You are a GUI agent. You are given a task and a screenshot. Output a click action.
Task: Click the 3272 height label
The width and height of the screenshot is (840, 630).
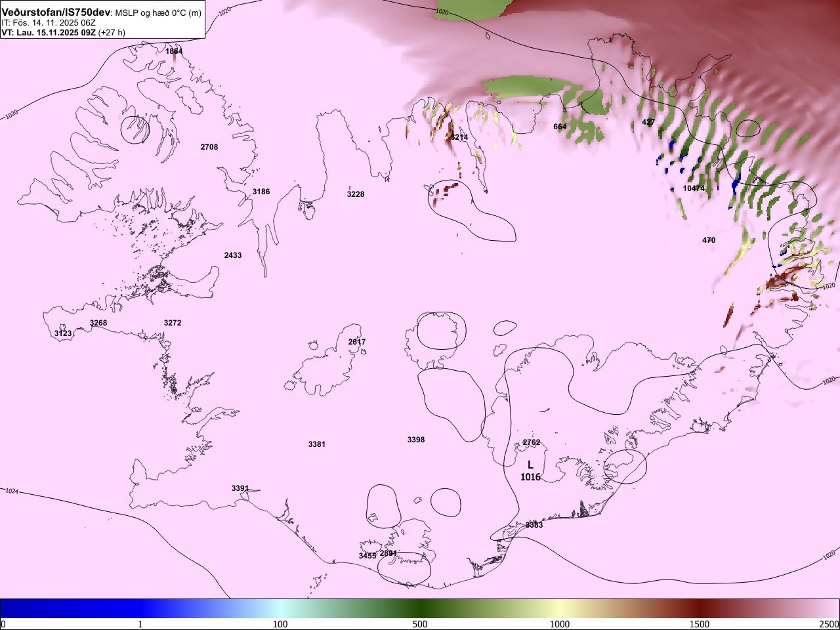[x=173, y=323]
